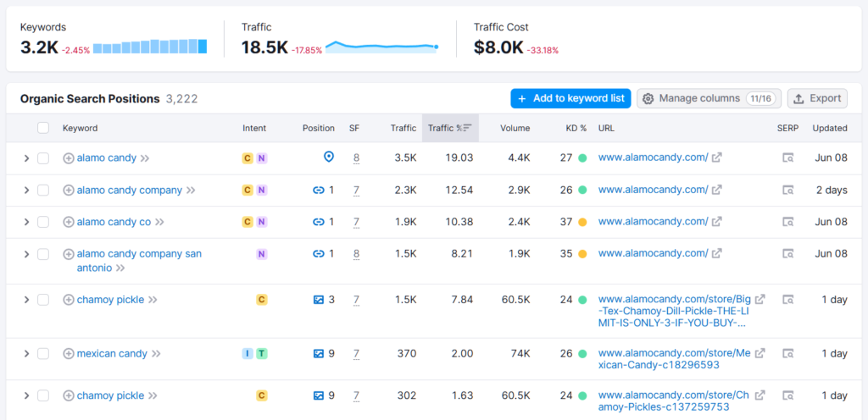Screen dimensions: 868x420
Task: Tick checkbox for chamoy pickle row with traffic 302
Action: (43, 395)
